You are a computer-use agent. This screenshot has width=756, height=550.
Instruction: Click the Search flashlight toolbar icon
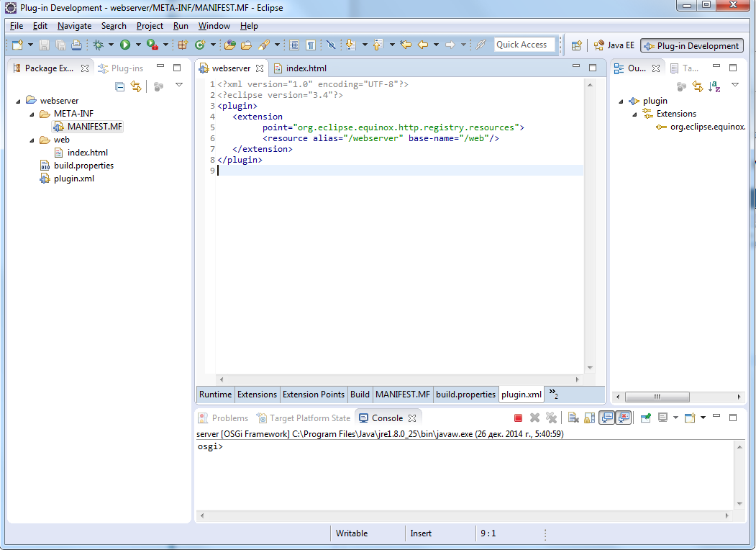[264, 45]
